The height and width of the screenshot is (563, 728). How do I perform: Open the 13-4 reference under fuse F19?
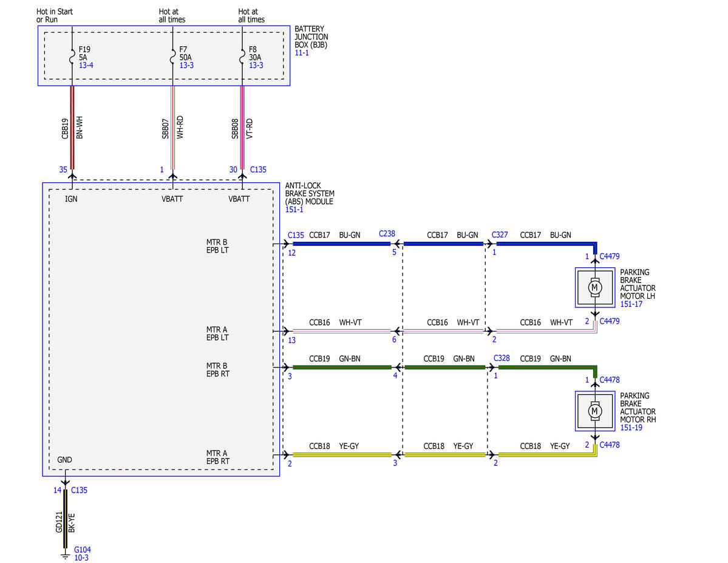point(86,66)
